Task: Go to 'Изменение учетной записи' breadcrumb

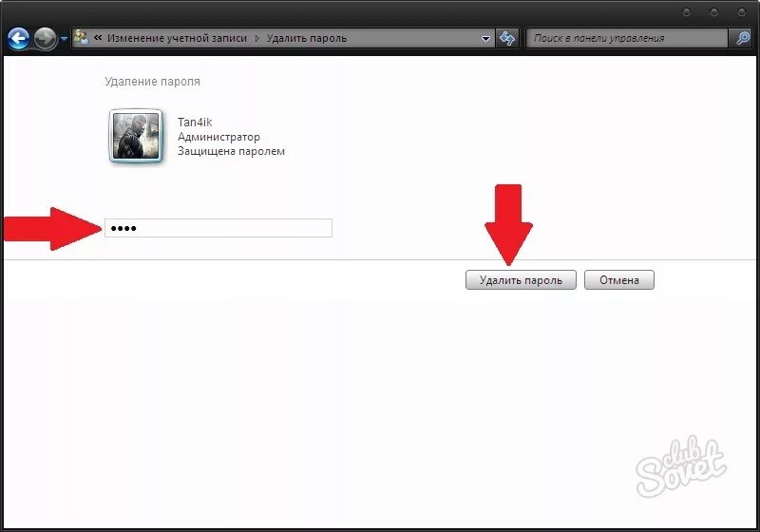Action: (177, 38)
